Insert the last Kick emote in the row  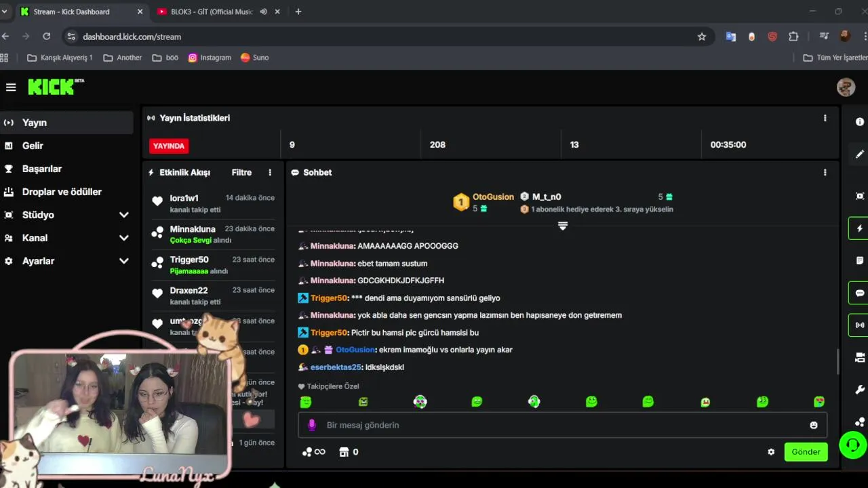tap(819, 402)
